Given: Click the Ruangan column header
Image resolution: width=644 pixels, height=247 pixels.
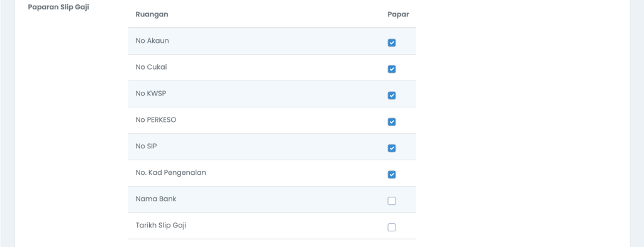Looking at the screenshot, I should pos(152,14).
